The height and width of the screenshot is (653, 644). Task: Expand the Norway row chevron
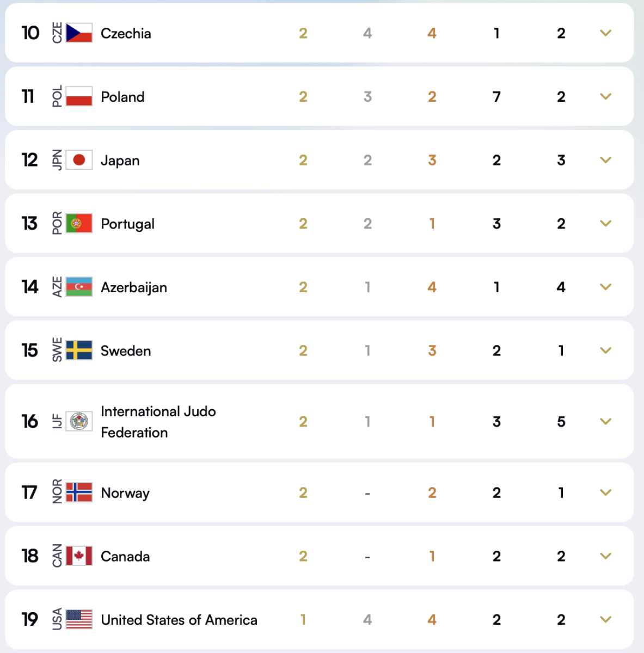[605, 492]
